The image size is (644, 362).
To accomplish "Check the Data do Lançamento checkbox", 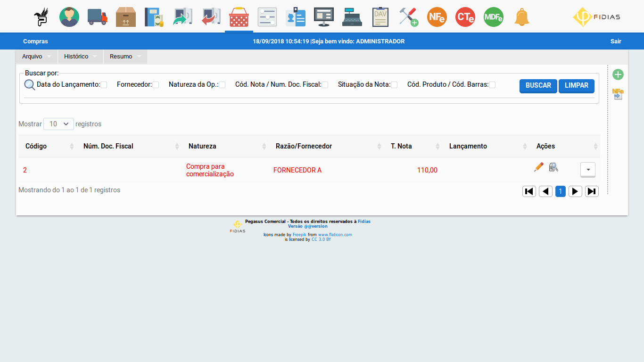I will click(103, 84).
